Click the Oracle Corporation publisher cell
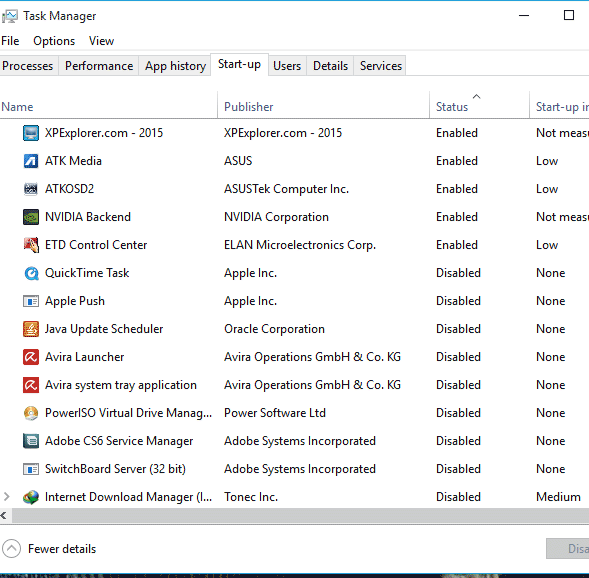This screenshot has width=589, height=578. [x=274, y=329]
